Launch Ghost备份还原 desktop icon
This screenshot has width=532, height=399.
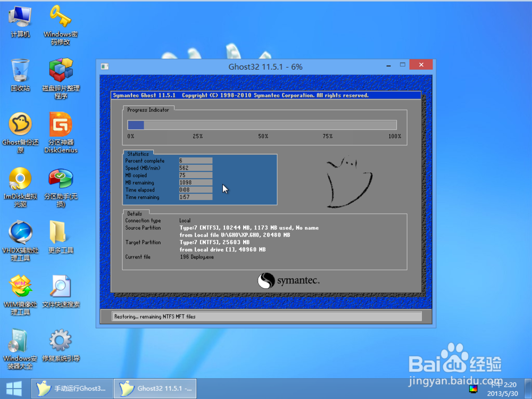point(20,132)
